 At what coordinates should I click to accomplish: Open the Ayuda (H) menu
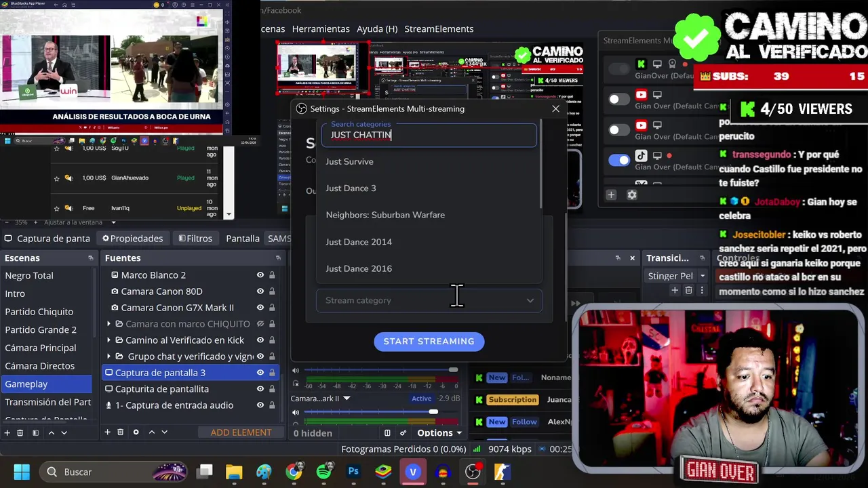point(377,28)
